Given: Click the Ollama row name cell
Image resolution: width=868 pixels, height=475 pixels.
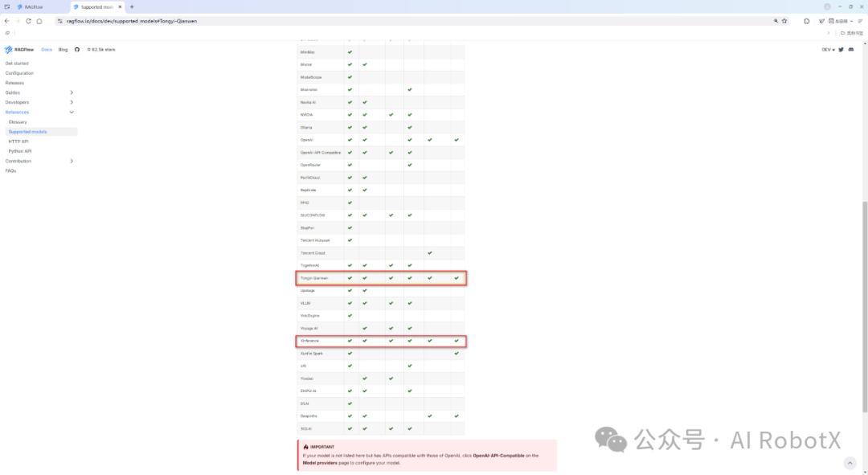Looking at the screenshot, I should point(321,127).
